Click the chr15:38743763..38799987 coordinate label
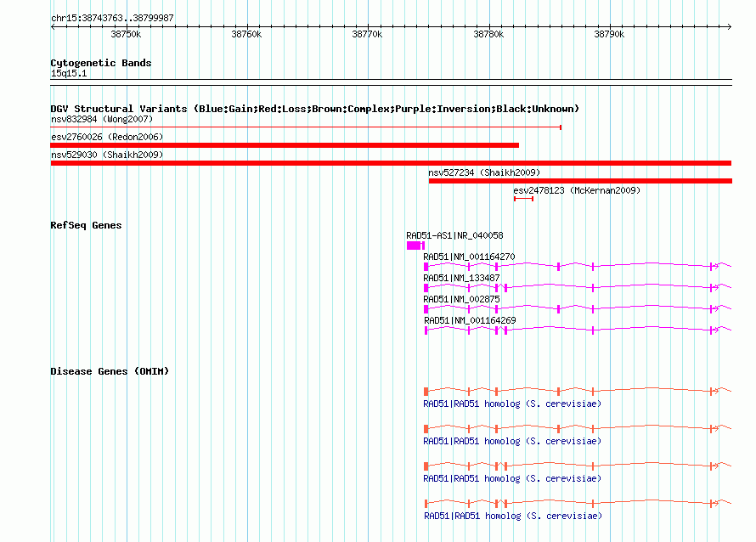The image size is (756, 542). 112,18
